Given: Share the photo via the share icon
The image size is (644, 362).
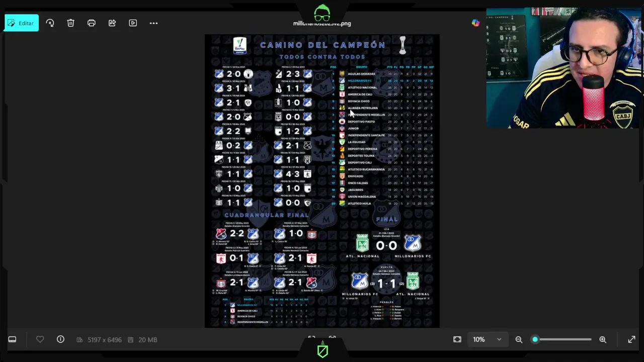Looking at the screenshot, I should pyautogui.click(x=112, y=23).
